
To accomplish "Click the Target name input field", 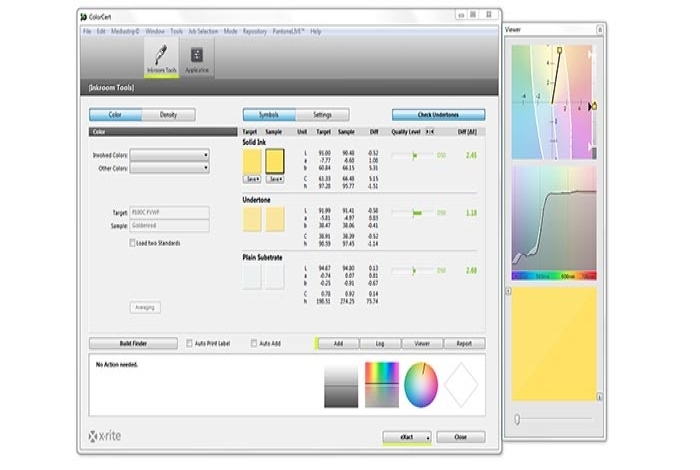I will click(170, 212).
